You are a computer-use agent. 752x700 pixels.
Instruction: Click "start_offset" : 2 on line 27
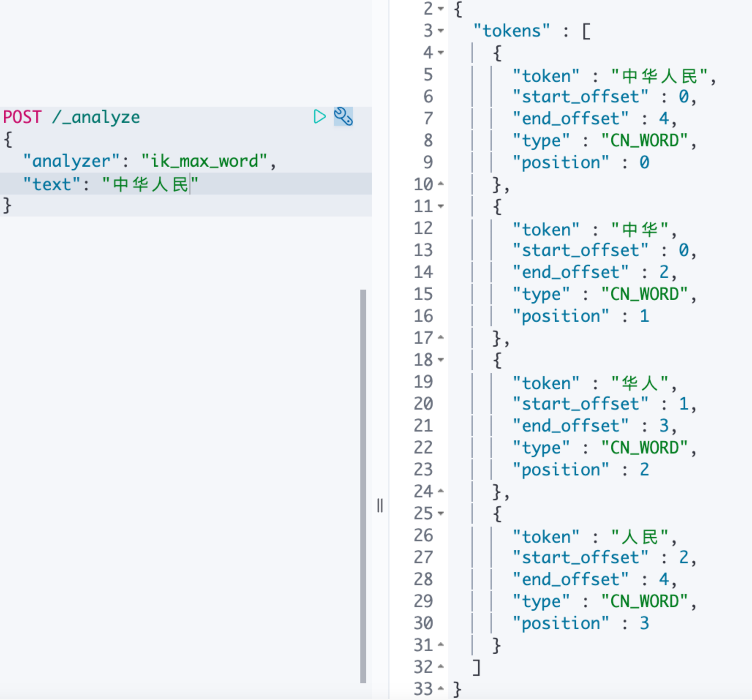click(601, 557)
